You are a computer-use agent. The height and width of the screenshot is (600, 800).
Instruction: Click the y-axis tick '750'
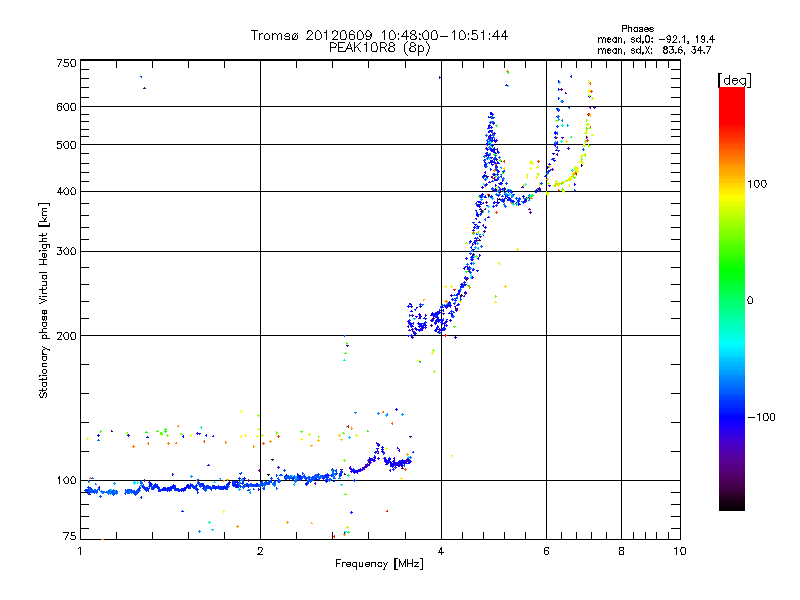click(67, 63)
